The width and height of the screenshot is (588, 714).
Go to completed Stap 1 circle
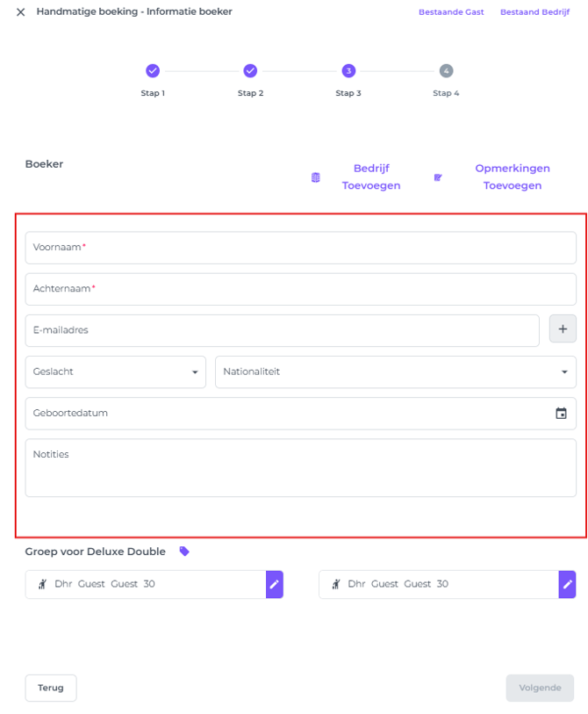click(x=153, y=71)
